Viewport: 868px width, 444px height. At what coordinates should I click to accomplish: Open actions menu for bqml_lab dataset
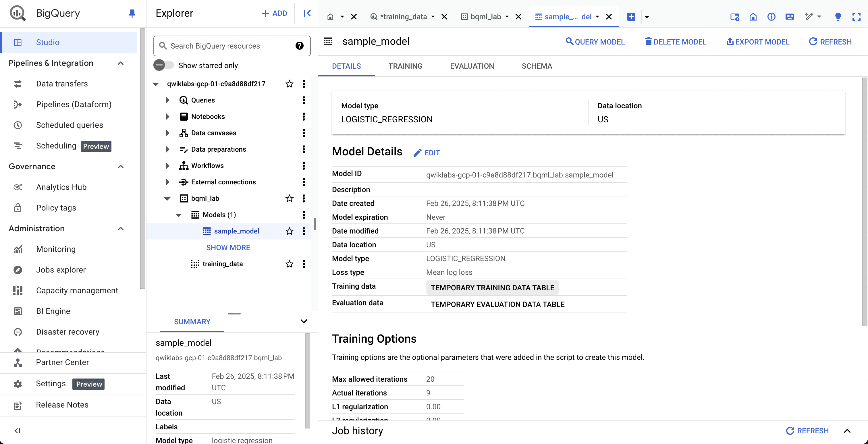304,198
